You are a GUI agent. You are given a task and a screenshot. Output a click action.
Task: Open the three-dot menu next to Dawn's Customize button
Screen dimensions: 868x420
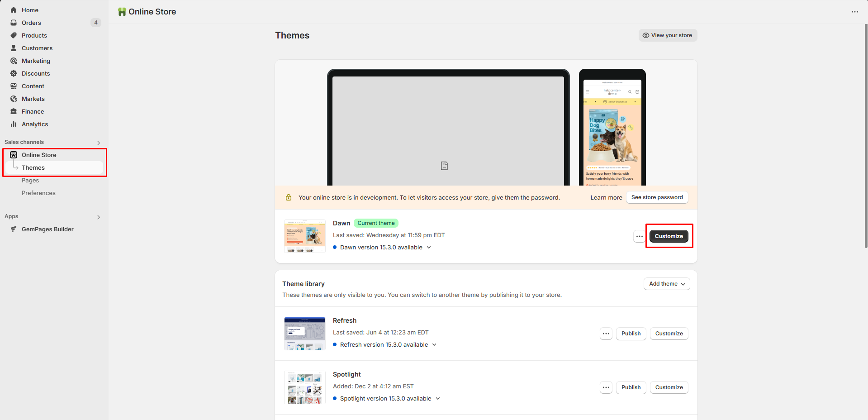pos(639,236)
